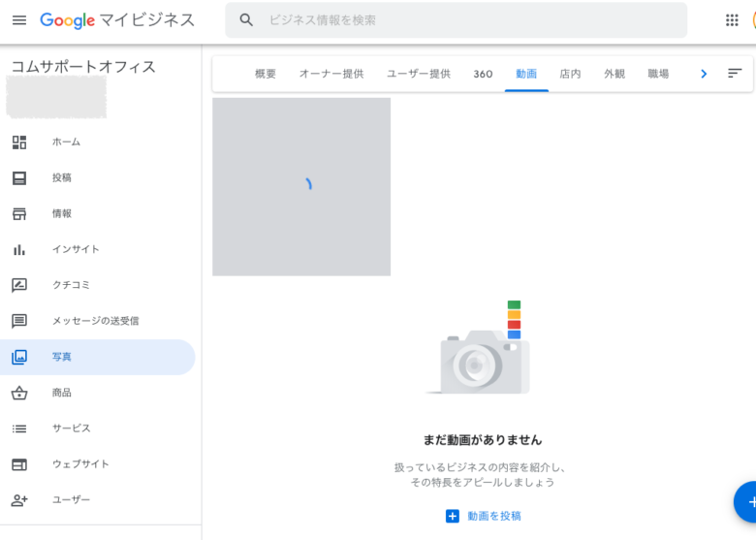Select 写真 in sidebar

tap(97, 357)
